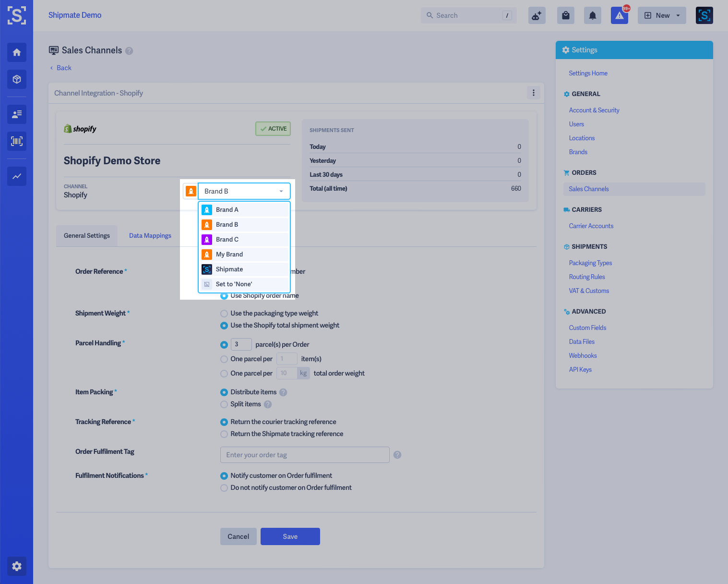Image resolution: width=728 pixels, height=584 pixels.
Task: Open the AI assistant robot icon
Action: tap(537, 15)
